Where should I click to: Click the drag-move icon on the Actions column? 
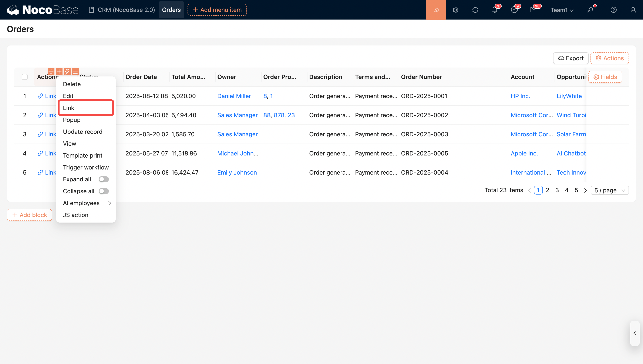tap(51, 72)
